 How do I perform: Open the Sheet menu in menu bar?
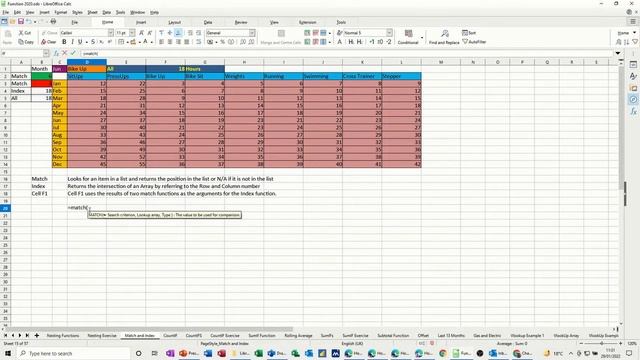[93, 12]
